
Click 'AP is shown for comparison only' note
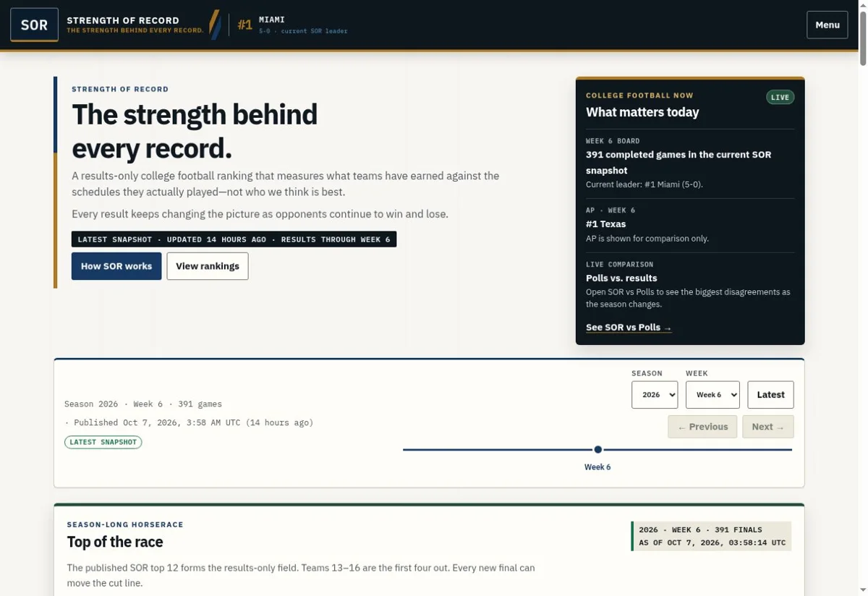coord(647,239)
